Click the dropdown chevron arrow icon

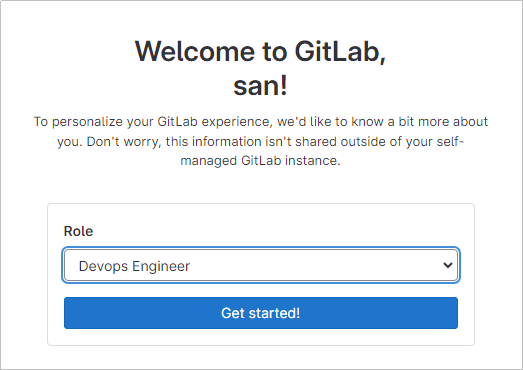tap(448, 265)
